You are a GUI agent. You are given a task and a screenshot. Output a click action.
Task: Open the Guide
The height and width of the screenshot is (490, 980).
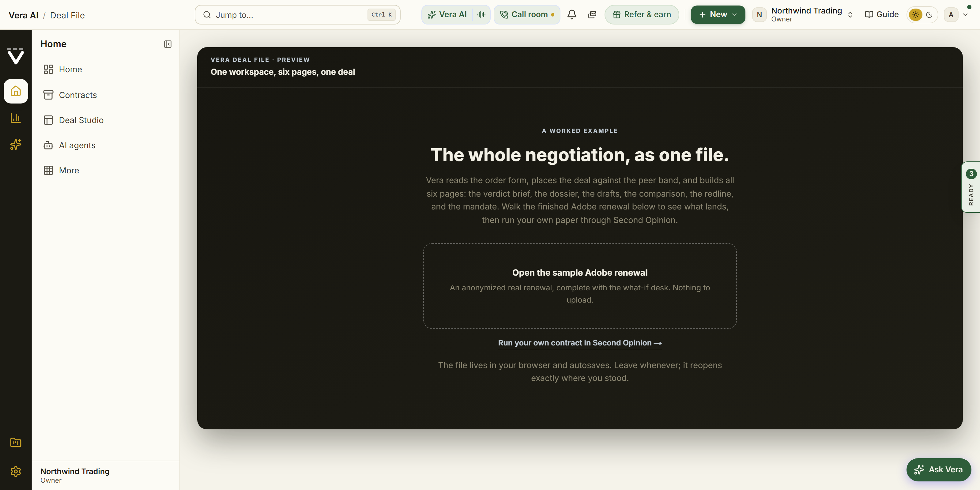click(x=882, y=15)
